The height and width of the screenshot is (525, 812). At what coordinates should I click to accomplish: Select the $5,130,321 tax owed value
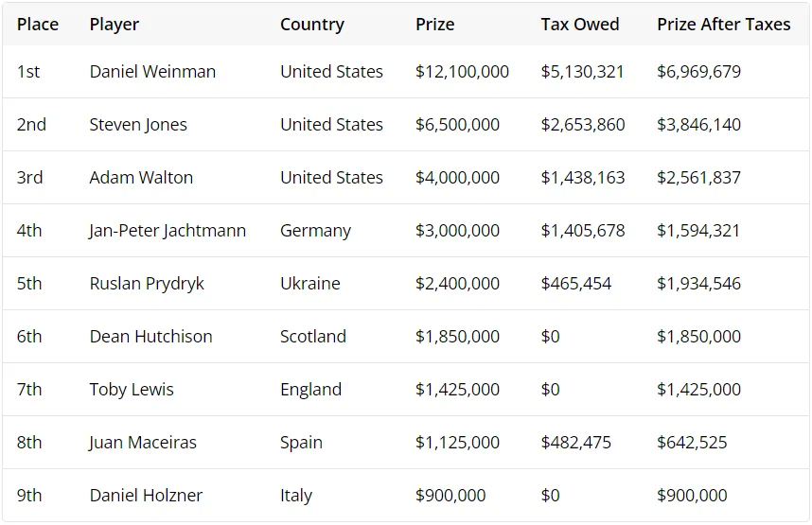(582, 72)
